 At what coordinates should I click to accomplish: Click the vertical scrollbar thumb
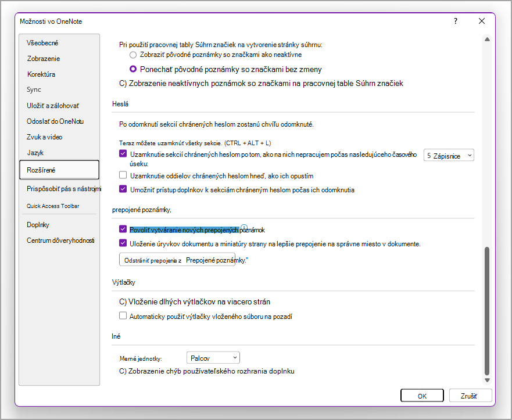[x=487, y=311]
